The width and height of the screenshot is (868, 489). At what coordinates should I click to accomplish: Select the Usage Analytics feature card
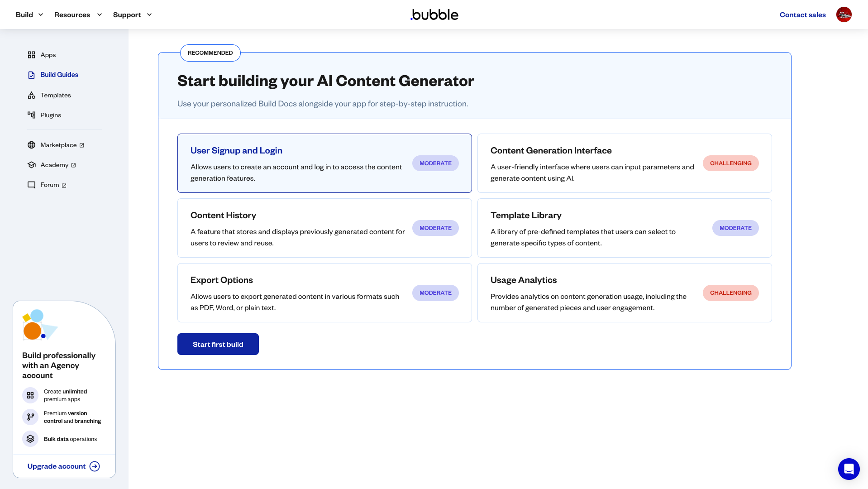coord(624,292)
